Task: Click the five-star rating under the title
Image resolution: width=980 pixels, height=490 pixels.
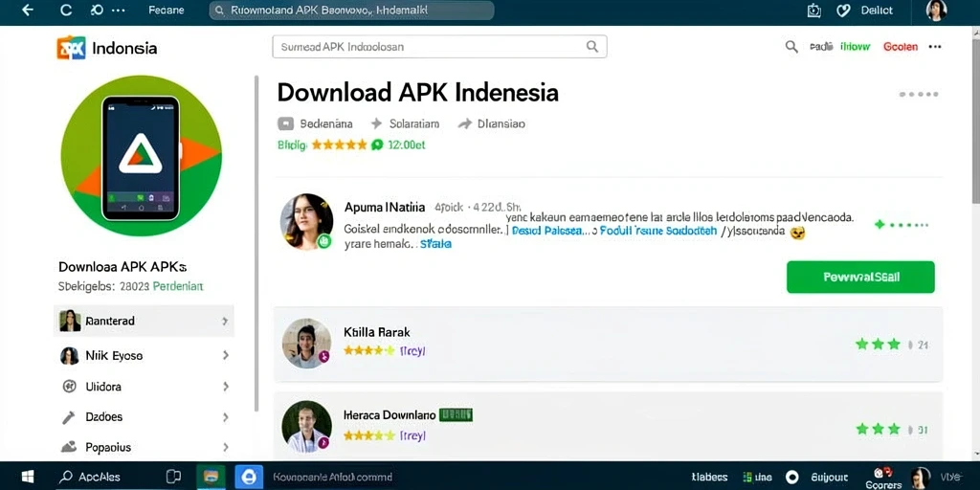Action: pyautogui.click(x=340, y=145)
